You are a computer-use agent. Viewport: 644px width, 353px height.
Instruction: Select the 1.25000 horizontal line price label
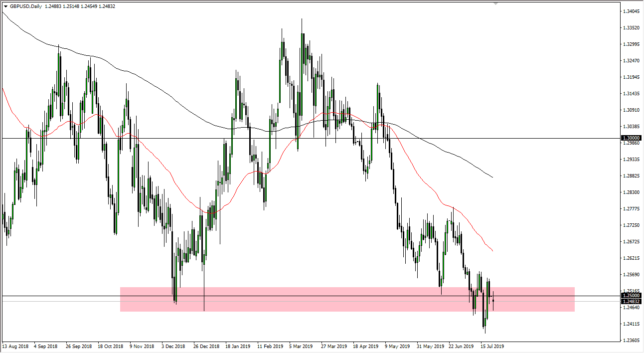click(x=632, y=296)
